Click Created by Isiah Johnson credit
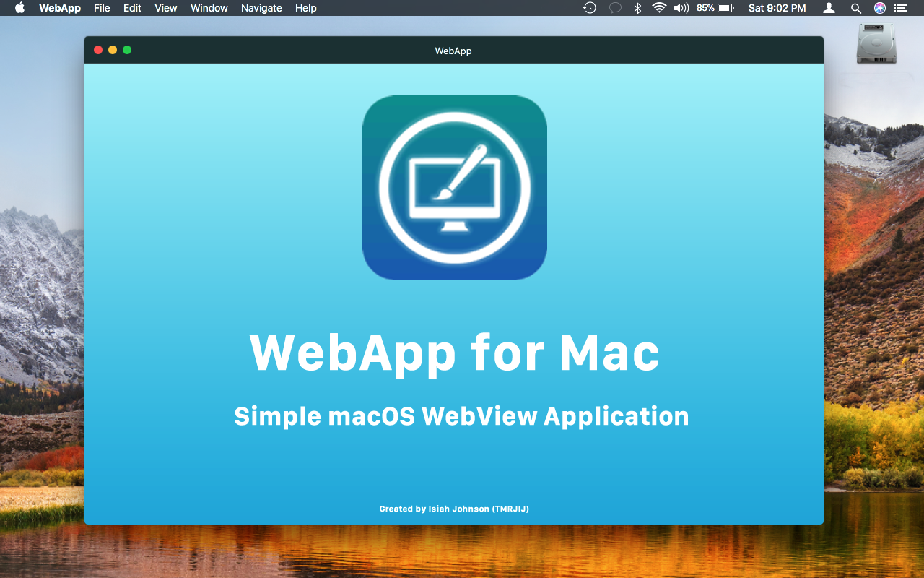 click(x=454, y=509)
